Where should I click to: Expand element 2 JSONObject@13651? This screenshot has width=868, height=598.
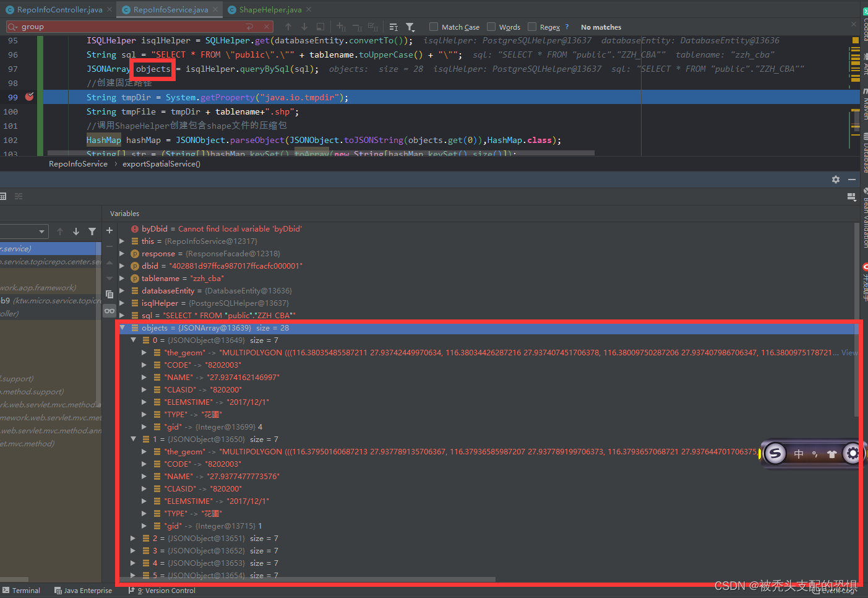133,539
